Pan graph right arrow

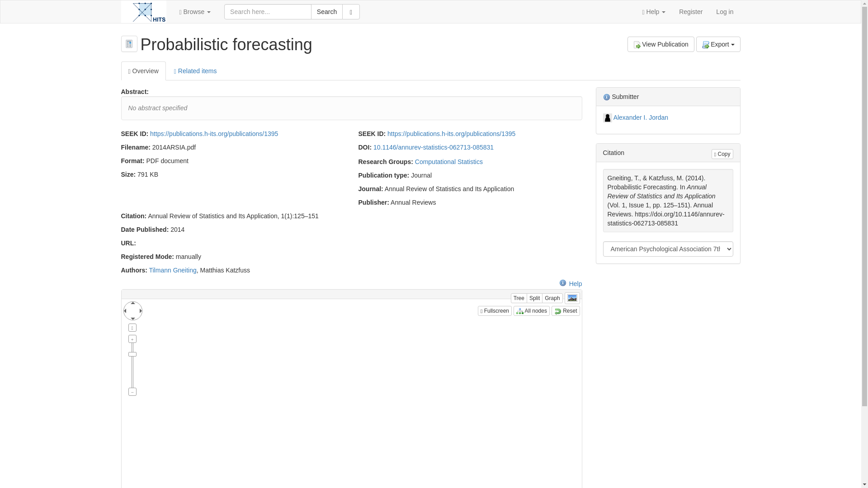point(141,311)
